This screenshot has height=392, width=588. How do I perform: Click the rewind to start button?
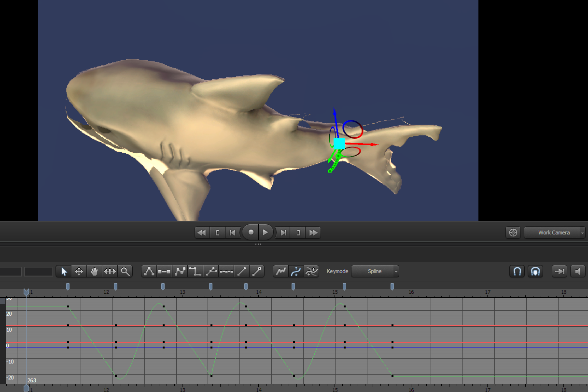pyautogui.click(x=202, y=232)
